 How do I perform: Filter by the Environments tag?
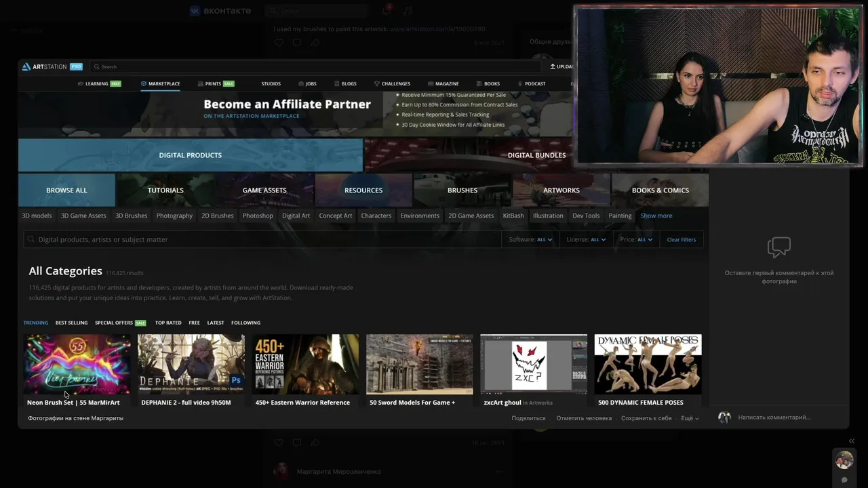pos(420,216)
